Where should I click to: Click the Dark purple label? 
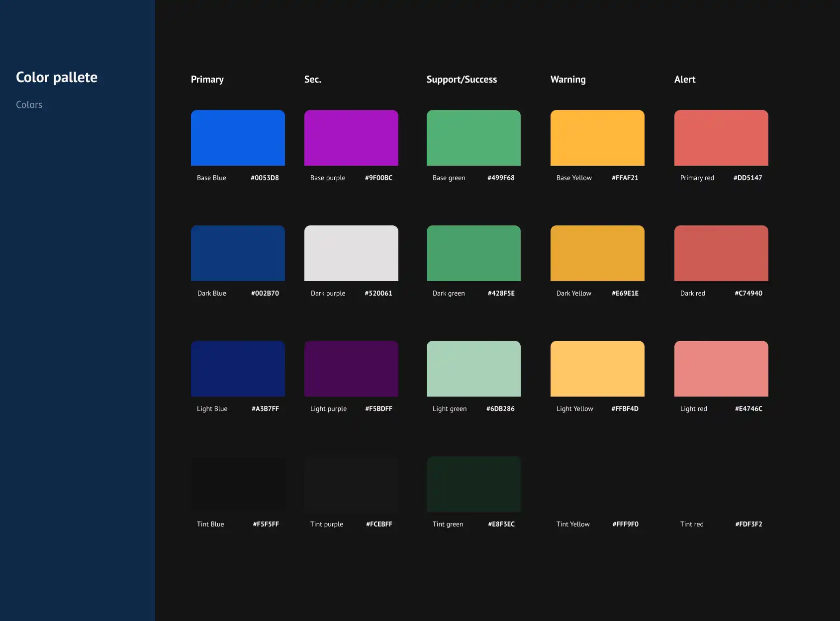[x=328, y=294]
